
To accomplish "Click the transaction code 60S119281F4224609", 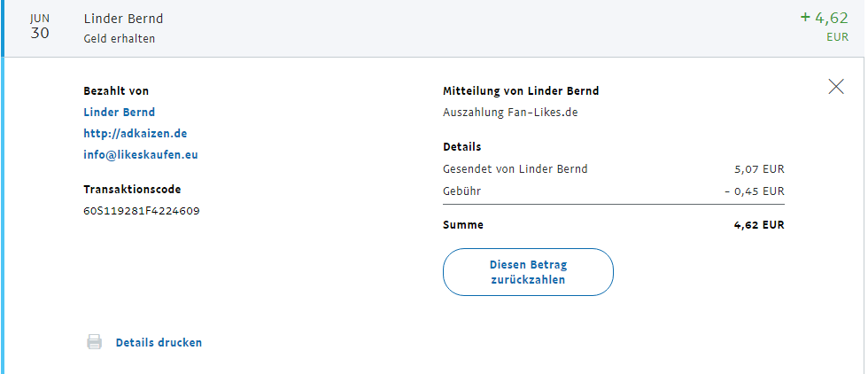I will pyautogui.click(x=141, y=211).
